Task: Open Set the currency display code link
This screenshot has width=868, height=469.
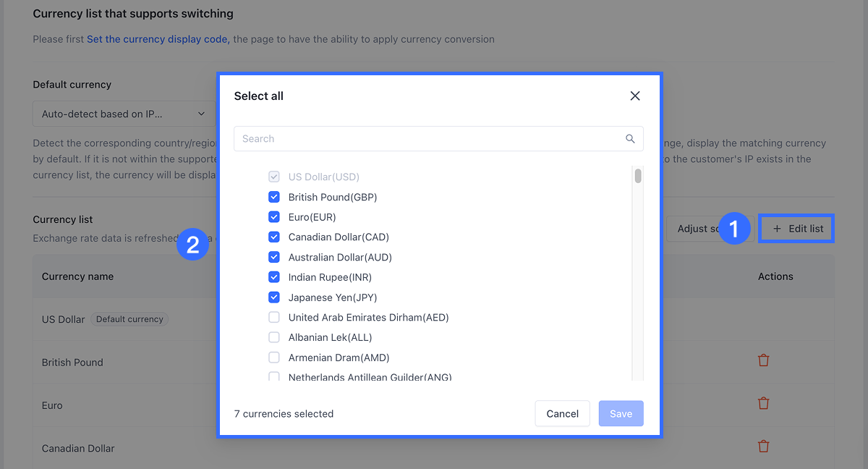Action: click(x=158, y=39)
